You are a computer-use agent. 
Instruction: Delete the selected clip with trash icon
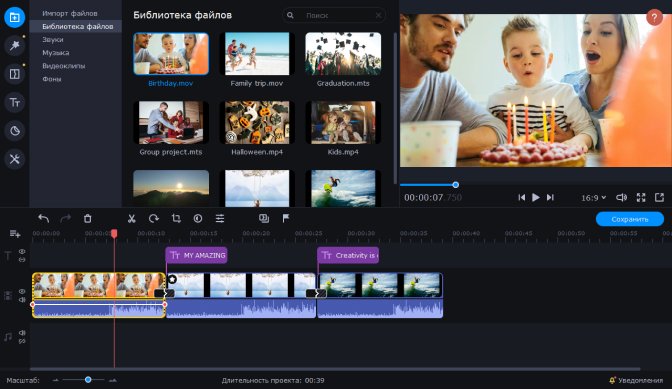coord(87,218)
